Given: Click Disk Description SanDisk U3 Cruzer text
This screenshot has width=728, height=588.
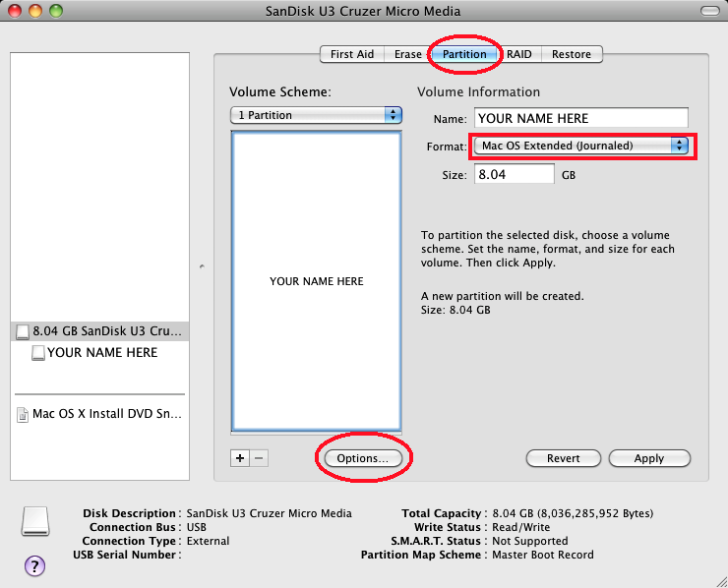Looking at the screenshot, I should 269,513.
